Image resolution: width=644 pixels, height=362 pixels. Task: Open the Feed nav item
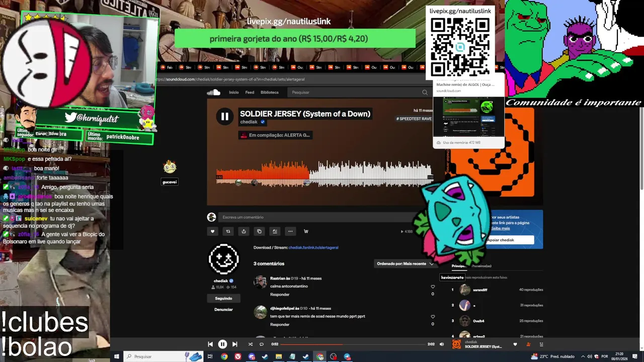point(250,93)
